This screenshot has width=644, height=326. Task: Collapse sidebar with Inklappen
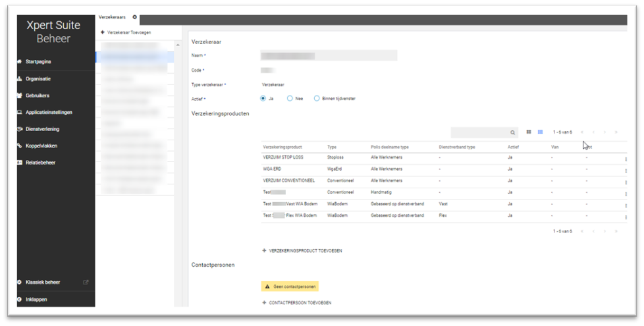pyautogui.click(x=36, y=300)
